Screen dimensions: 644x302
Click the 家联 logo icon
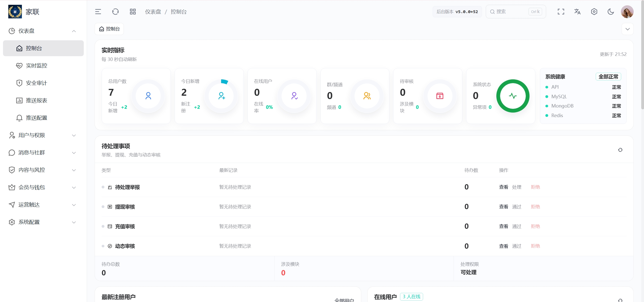(x=15, y=12)
